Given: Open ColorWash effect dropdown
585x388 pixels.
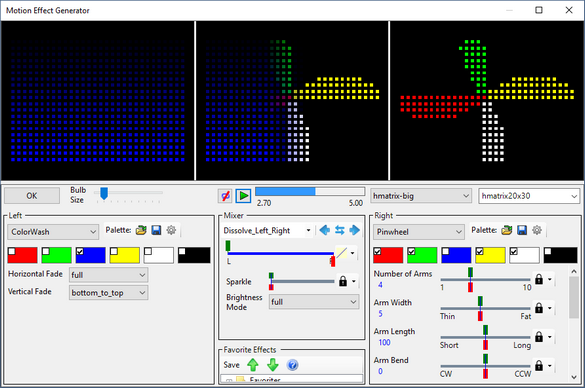Looking at the screenshot, I should click(x=53, y=232).
